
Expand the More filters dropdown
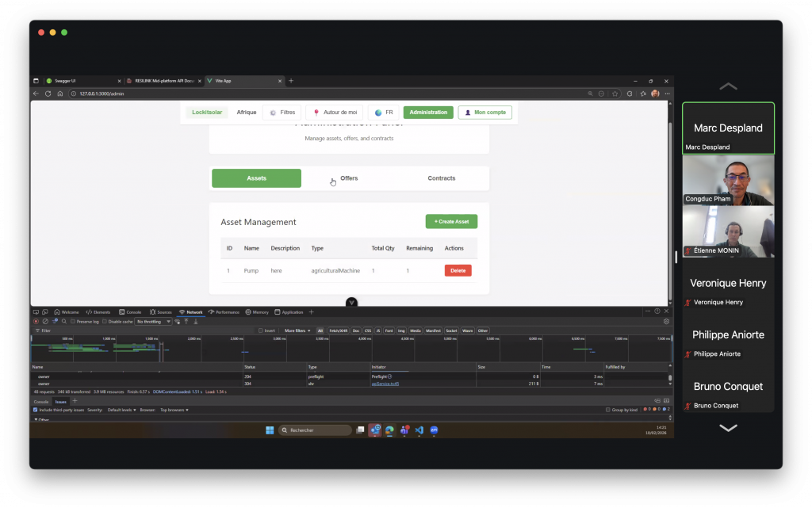[297, 330]
